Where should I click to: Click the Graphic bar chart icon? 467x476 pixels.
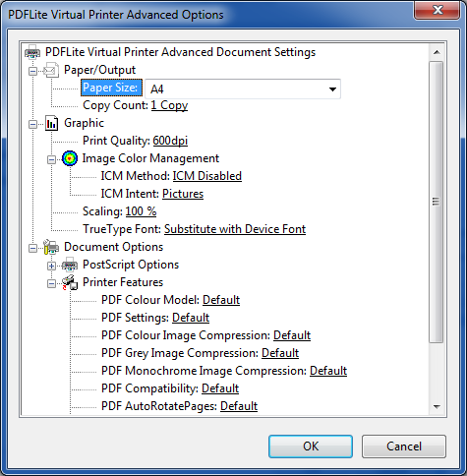point(51,123)
